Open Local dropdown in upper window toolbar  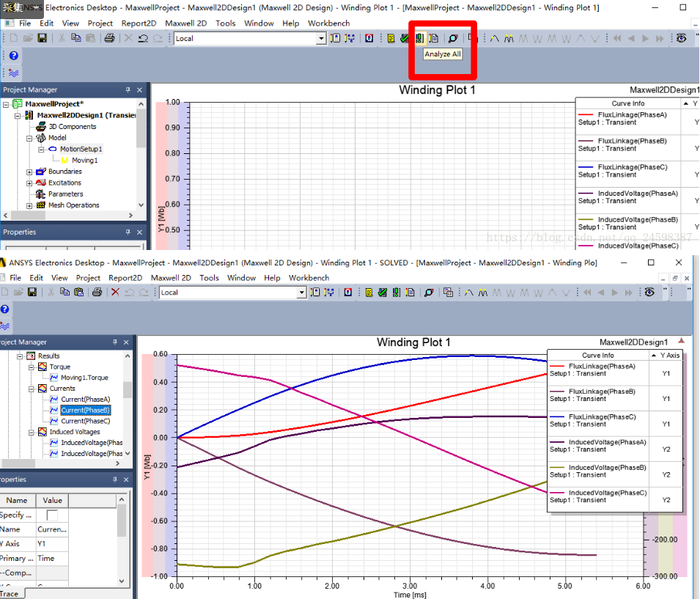[x=321, y=38]
